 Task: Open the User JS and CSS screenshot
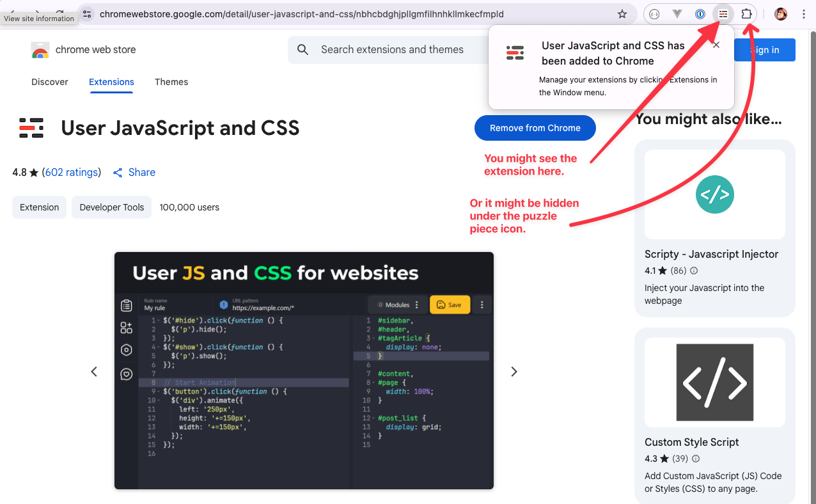click(x=304, y=371)
